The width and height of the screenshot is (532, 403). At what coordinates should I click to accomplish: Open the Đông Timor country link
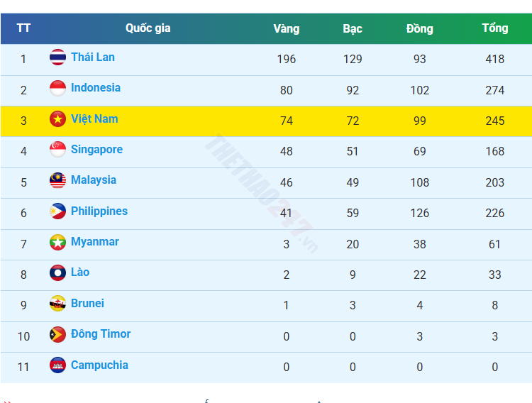(x=101, y=333)
